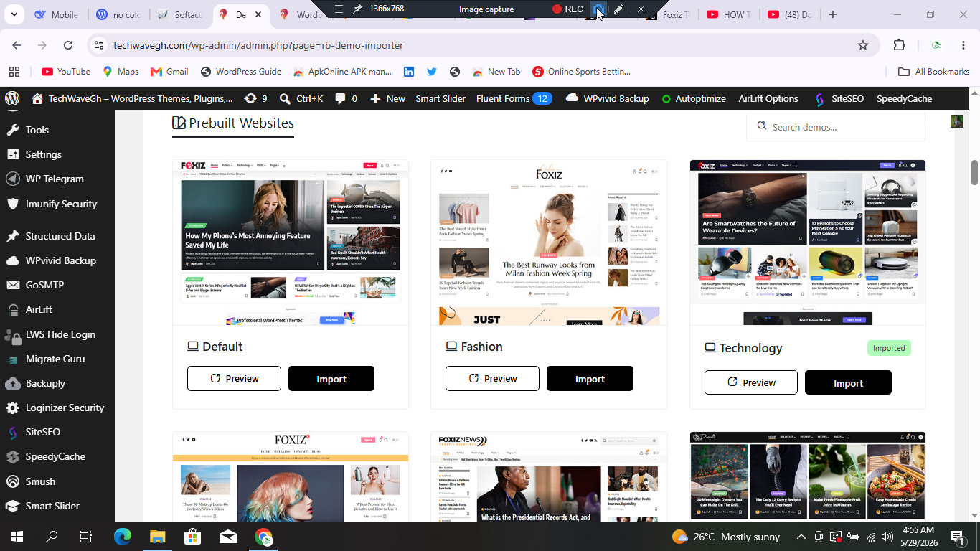This screenshot has height=551, width=980.
Task: View site information icon in address bar
Action: [x=99, y=45]
